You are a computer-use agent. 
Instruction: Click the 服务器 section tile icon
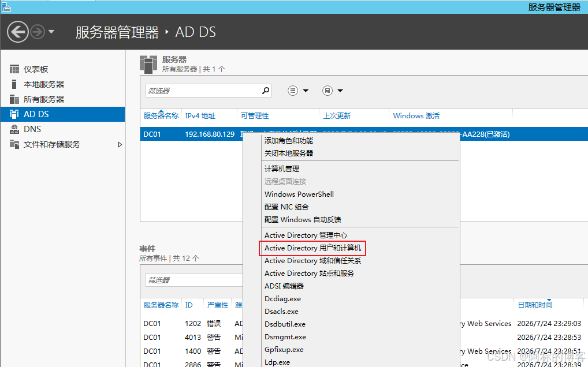coord(148,64)
